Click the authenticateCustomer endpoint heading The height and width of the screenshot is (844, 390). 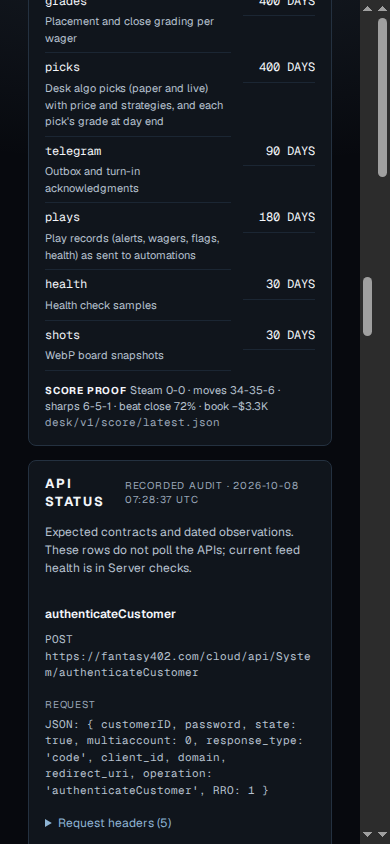[110, 614]
